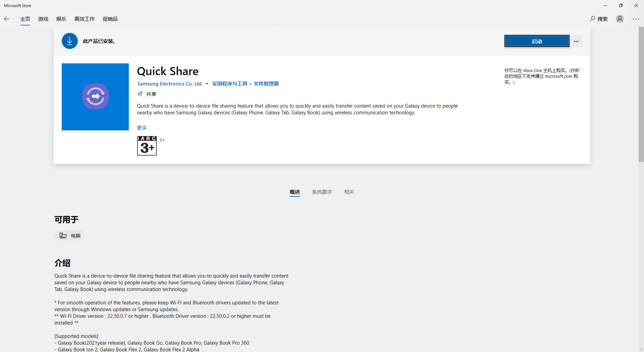644x352 pixels.
Task: Open 文件管理器 subcategory link
Action: click(266, 84)
